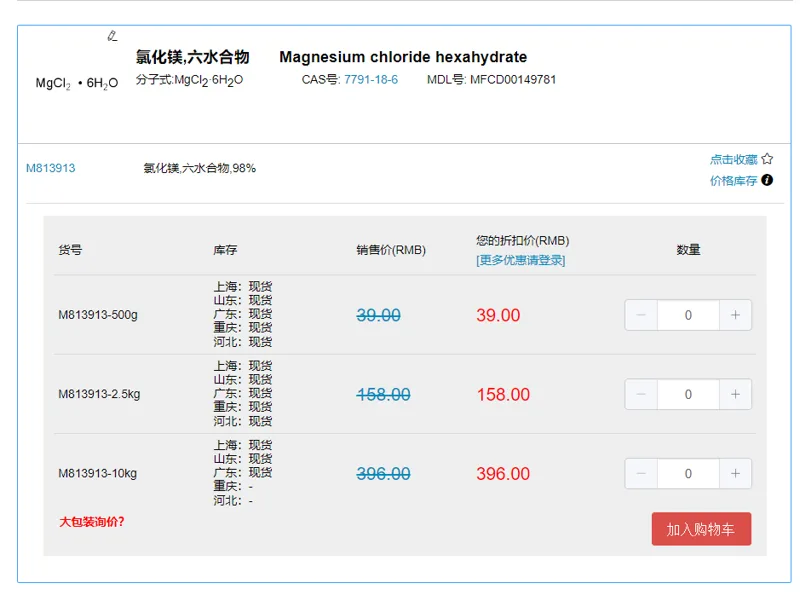Click item number M813913-2.5kg
This screenshot has height=595, width=800.
coord(99,394)
